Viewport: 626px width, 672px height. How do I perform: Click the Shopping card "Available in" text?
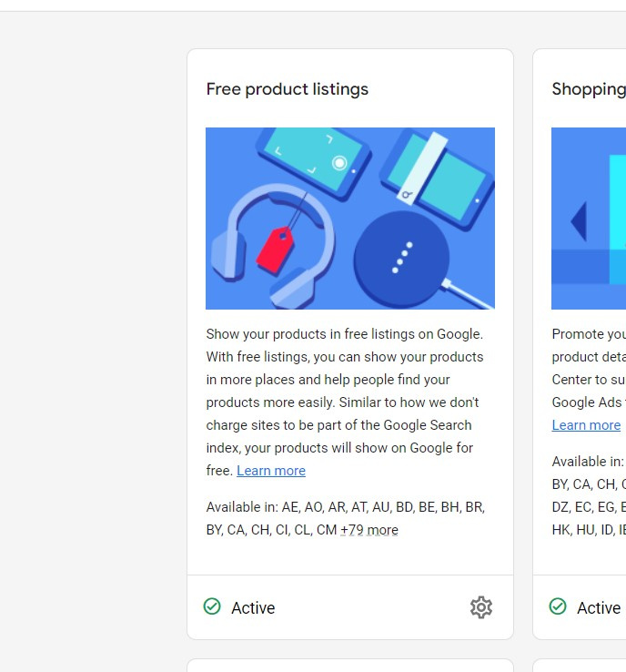coord(588,462)
